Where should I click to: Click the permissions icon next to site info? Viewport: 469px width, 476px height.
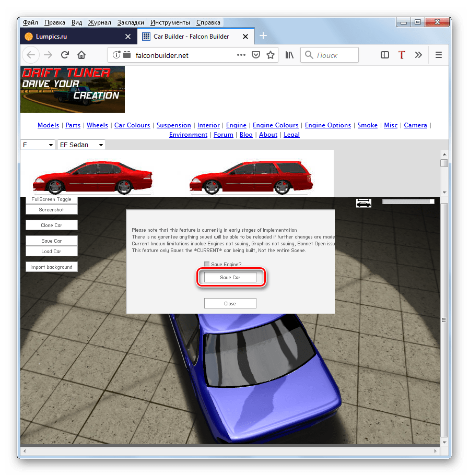point(127,55)
